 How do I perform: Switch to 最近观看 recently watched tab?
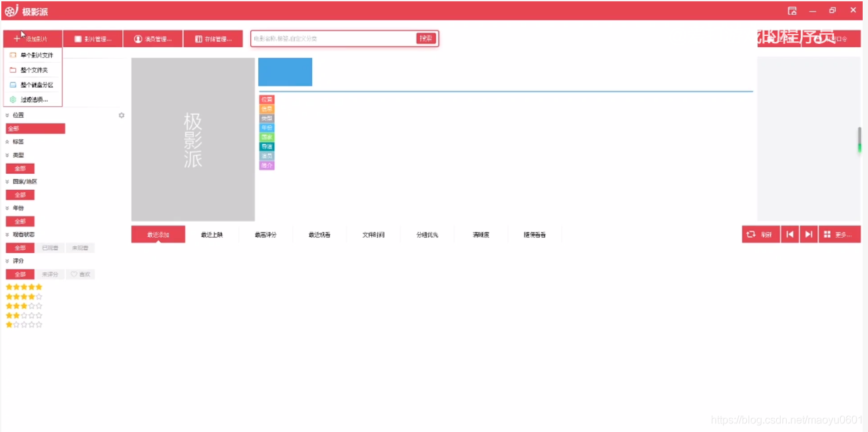click(320, 234)
